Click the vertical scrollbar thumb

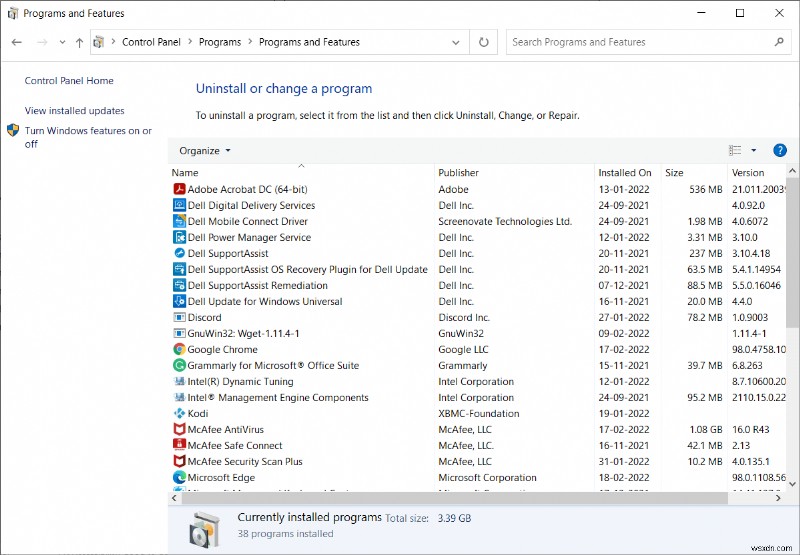[792, 253]
